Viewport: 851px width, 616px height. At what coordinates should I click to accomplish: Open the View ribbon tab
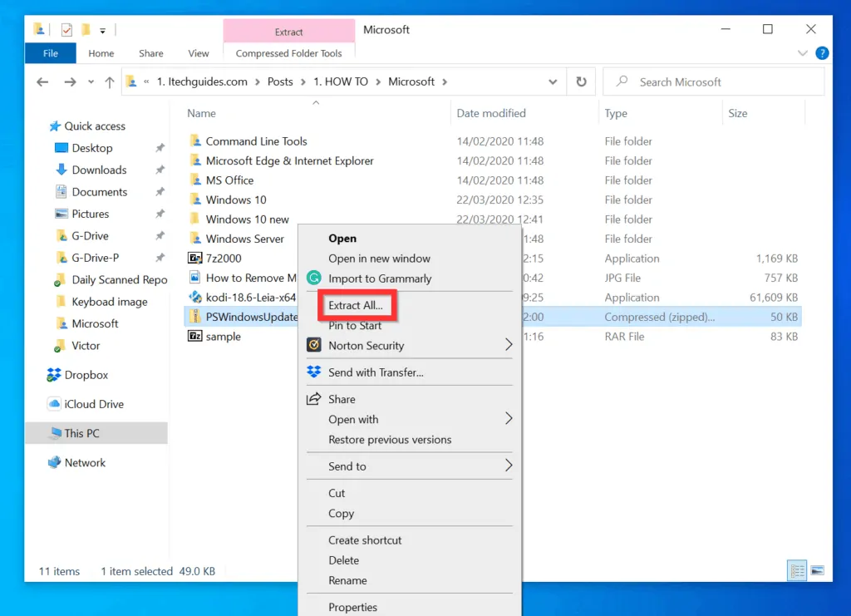coord(199,53)
